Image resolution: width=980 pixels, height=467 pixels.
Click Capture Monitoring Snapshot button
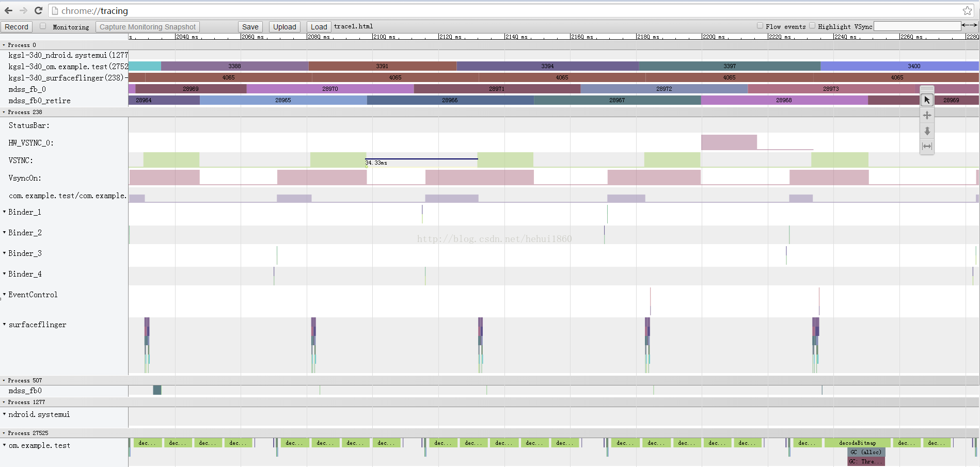coord(148,27)
